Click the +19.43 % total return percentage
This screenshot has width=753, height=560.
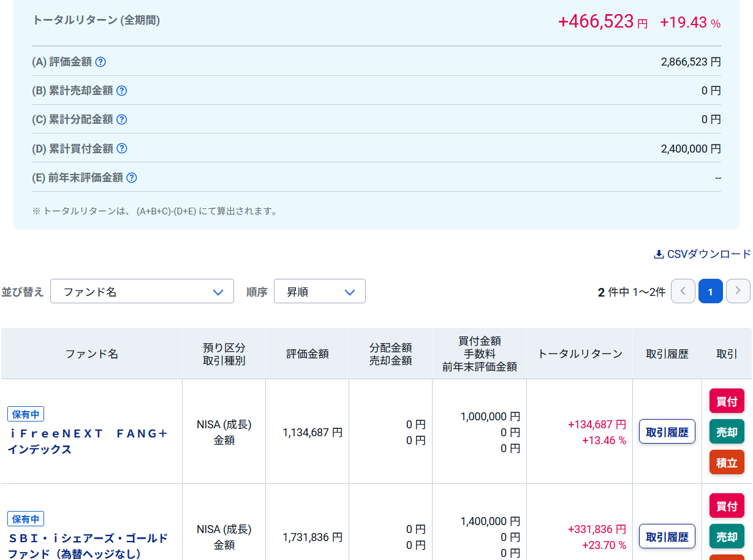pyautogui.click(x=690, y=23)
